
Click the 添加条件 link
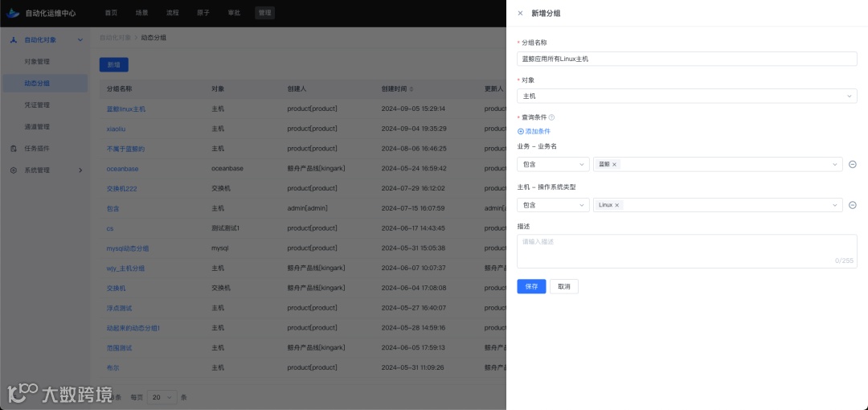[x=534, y=131]
